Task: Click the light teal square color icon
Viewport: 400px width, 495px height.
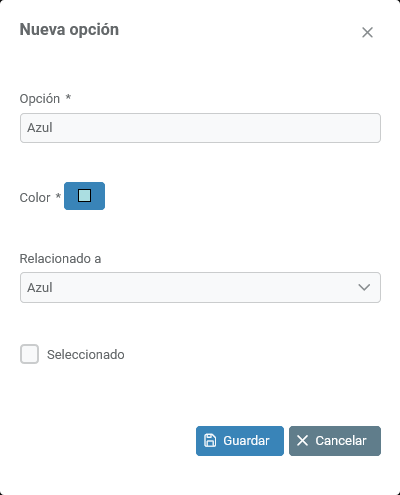Action: point(84,196)
